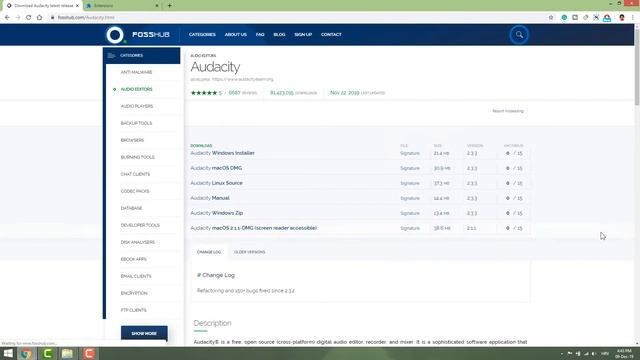Open Signature for Windows Zip row
Viewport: 640px width, 360px height.
pyautogui.click(x=410, y=213)
